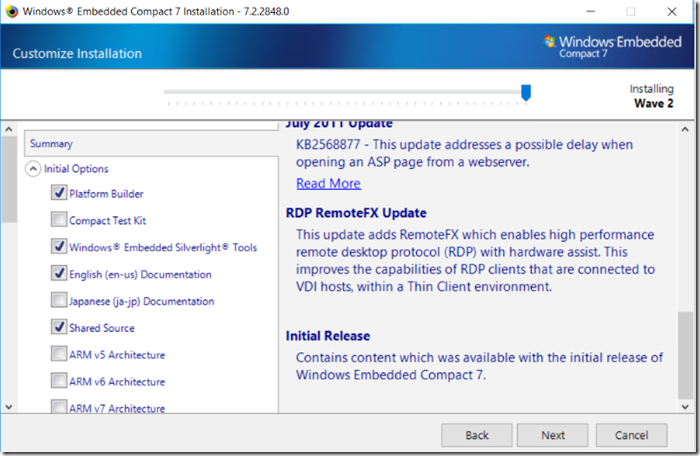Image resolution: width=700 pixels, height=456 pixels.
Task: Minimize the installer window
Action: 591,12
